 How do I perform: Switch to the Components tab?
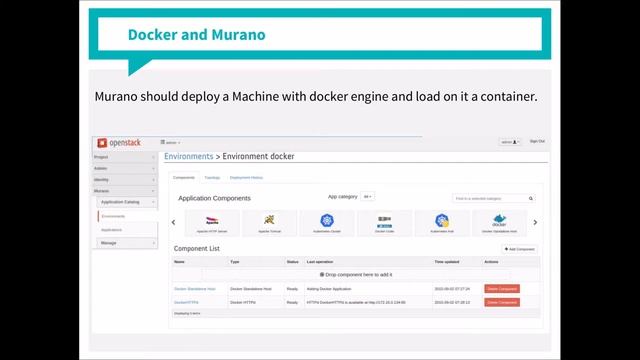pos(184,178)
